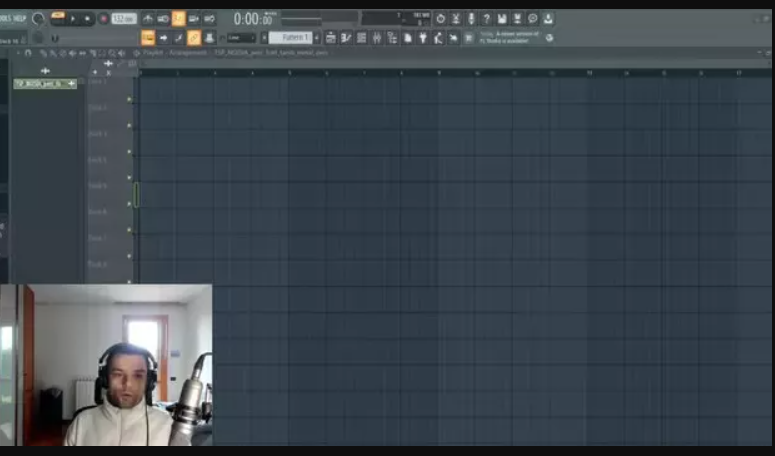The height and width of the screenshot is (456, 775).
Task: Click the transport Stop button
Action: click(x=88, y=19)
